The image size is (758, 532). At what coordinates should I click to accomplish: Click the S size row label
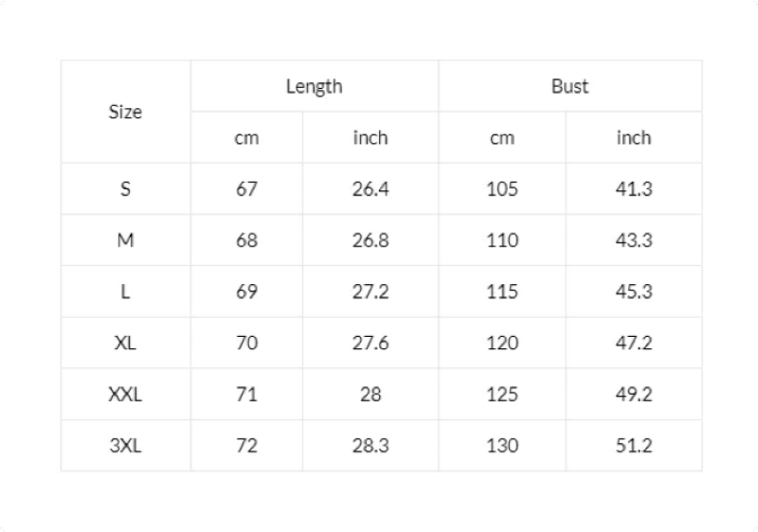click(x=125, y=189)
